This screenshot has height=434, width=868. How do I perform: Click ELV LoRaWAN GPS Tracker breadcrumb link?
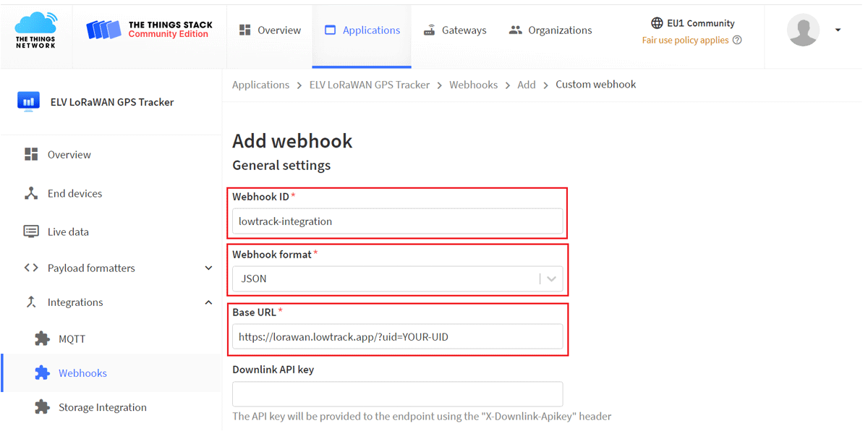click(x=370, y=85)
